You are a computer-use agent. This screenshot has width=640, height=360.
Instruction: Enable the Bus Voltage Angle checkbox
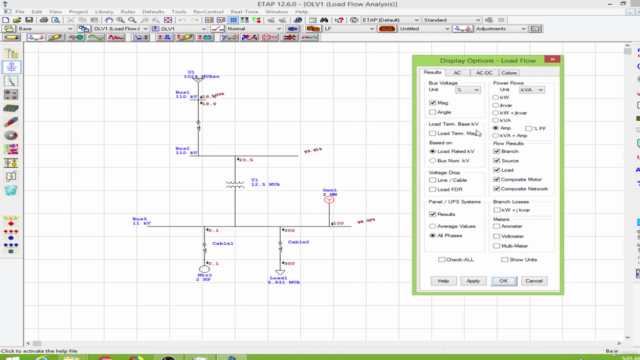coord(432,112)
